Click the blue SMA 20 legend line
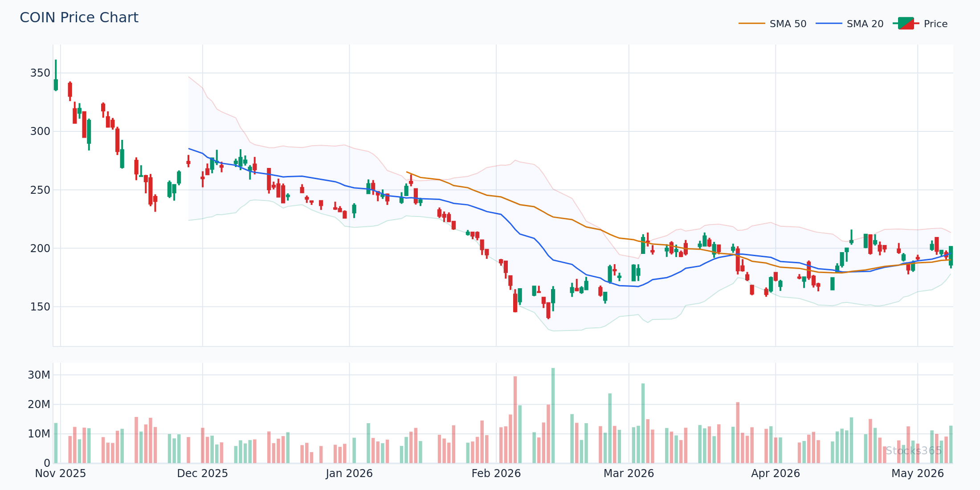The width and height of the screenshot is (980, 490). point(829,24)
